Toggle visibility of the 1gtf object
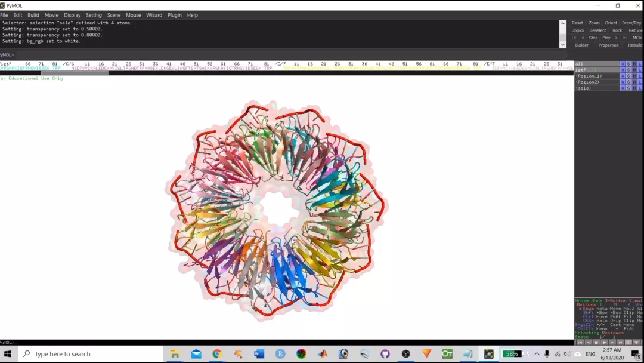Viewport: 644px width, 363px height. tap(590, 70)
